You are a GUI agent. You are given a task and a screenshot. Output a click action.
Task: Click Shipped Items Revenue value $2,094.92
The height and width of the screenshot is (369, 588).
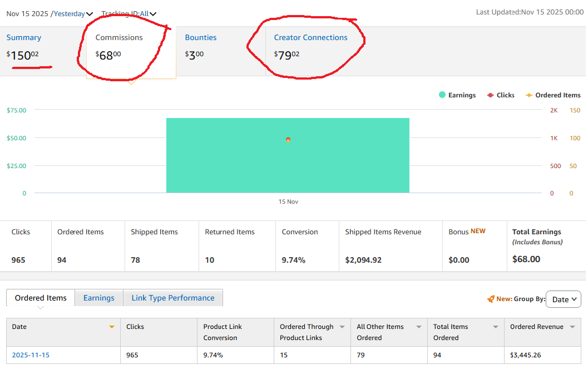pos(363,260)
